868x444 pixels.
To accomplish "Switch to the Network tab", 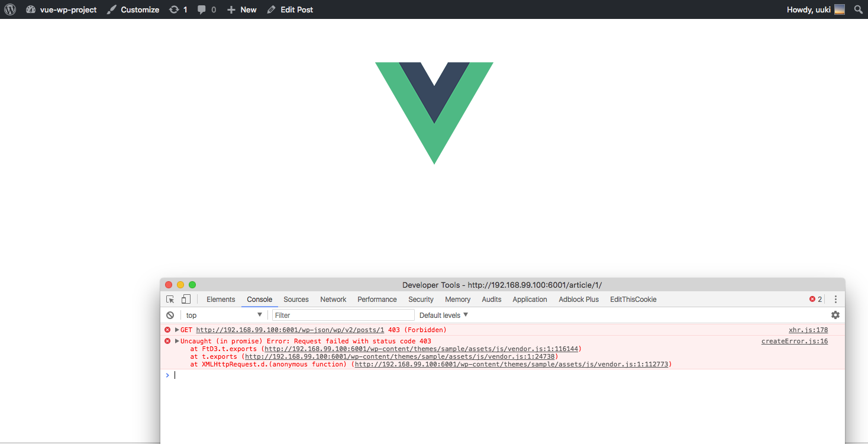I will [x=333, y=300].
